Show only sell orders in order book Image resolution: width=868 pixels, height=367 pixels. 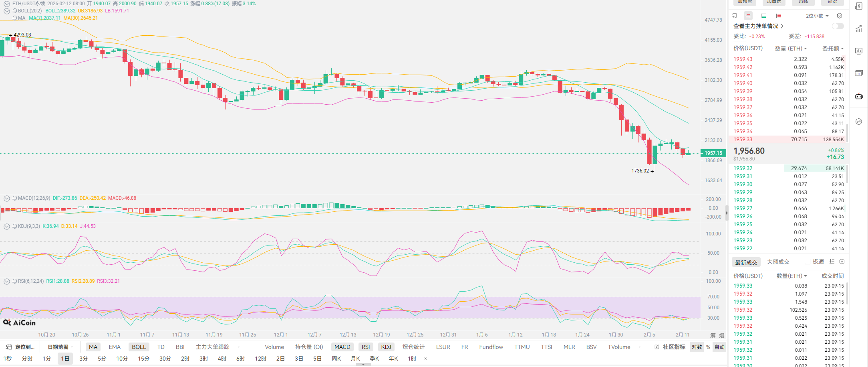pos(778,16)
